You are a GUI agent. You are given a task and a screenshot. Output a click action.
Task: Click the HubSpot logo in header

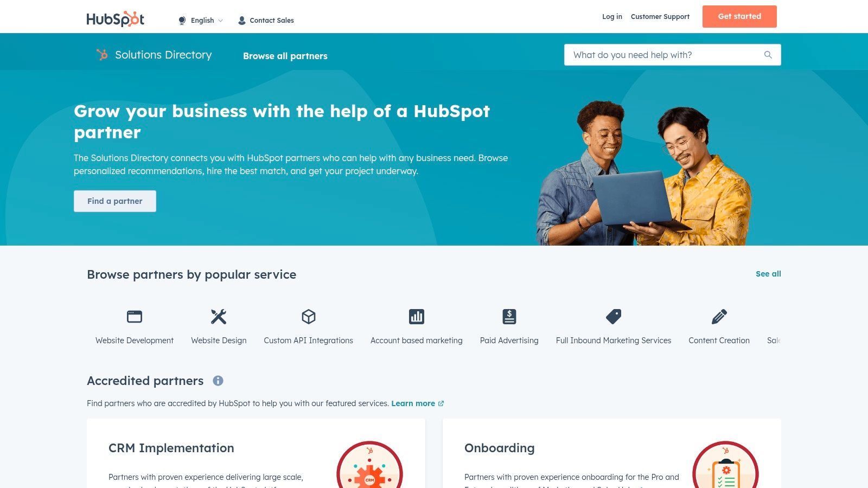115,19
